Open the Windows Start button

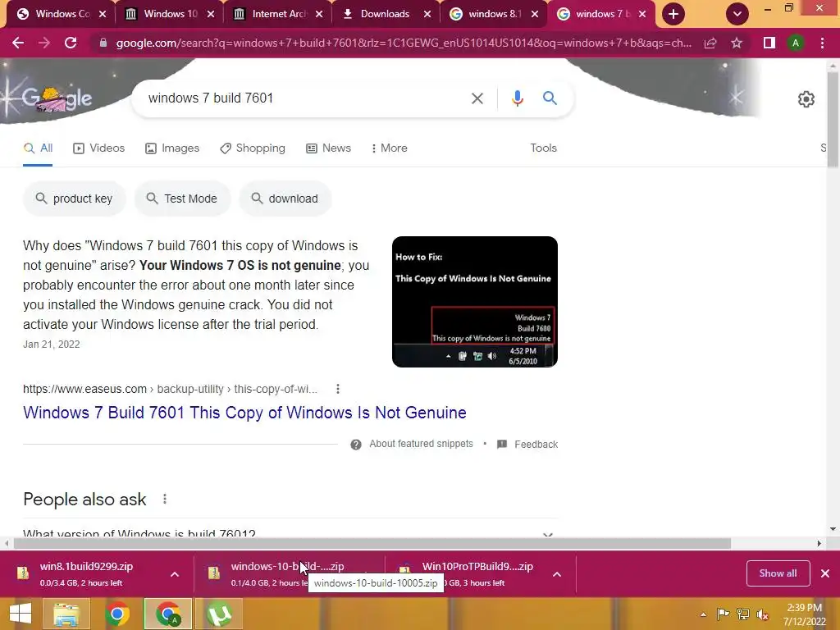click(21, 614)
